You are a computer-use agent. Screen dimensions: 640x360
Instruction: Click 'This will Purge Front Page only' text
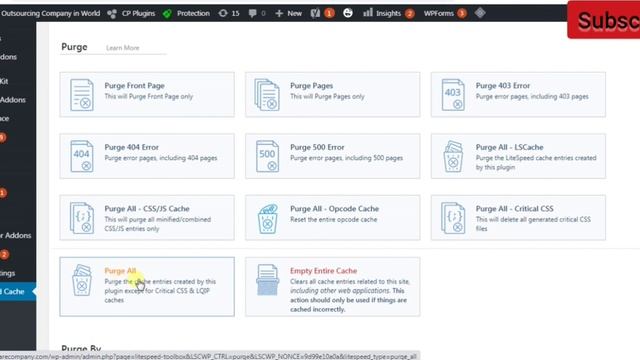pos(149,96)
